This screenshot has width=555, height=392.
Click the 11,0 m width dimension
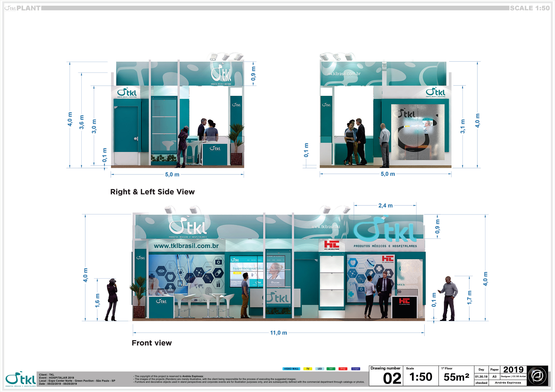click(279, 333)
